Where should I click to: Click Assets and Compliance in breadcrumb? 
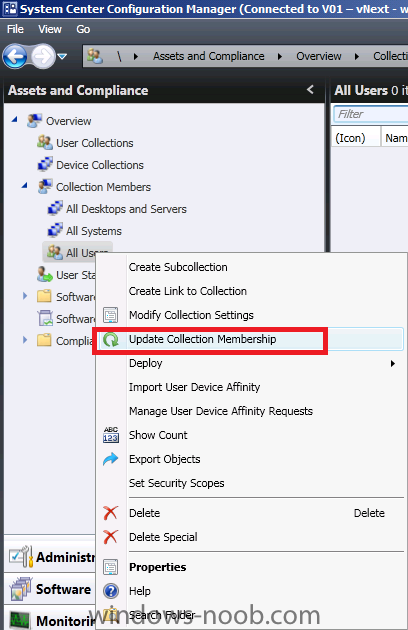tap(209, 56)
